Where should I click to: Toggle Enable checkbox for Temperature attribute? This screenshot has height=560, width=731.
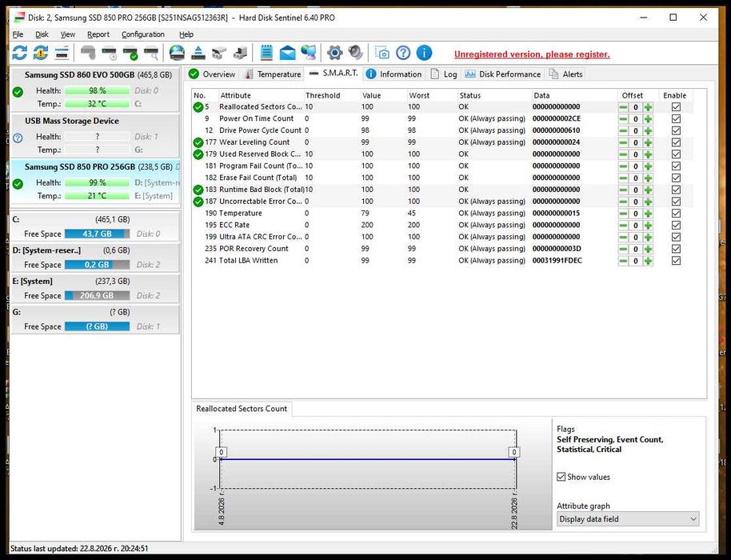coord(676,214)
